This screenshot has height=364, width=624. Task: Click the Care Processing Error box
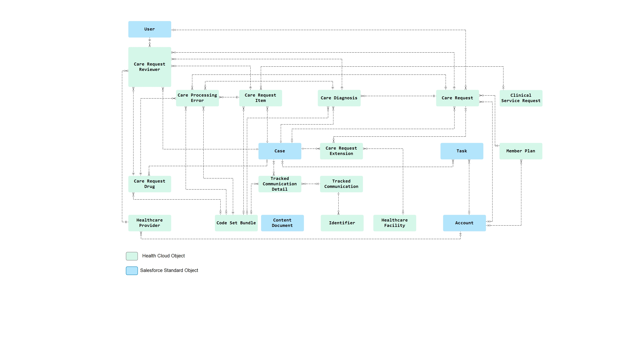point(197,98)
